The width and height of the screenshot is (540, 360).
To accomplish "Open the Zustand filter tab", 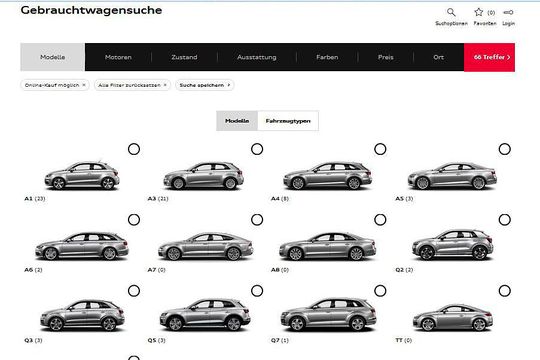I will click(x=184, y=57).
